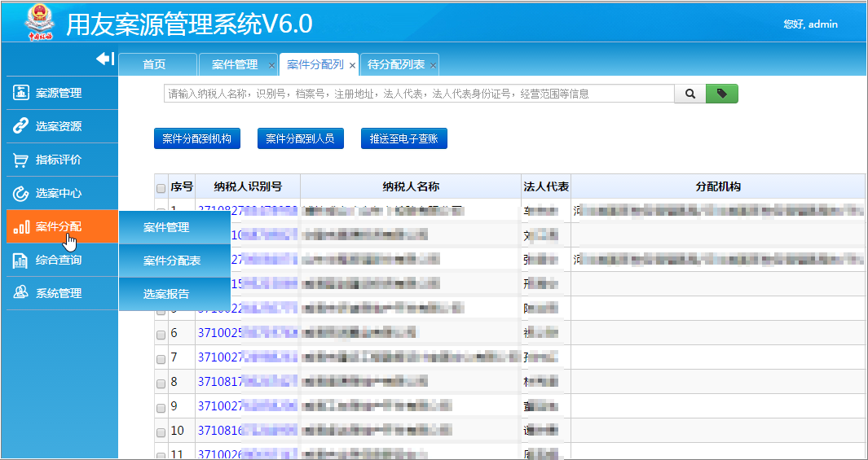Click the 您好, admin user greeting
This screenshot has height=460, width=868.
pos(810,24)
